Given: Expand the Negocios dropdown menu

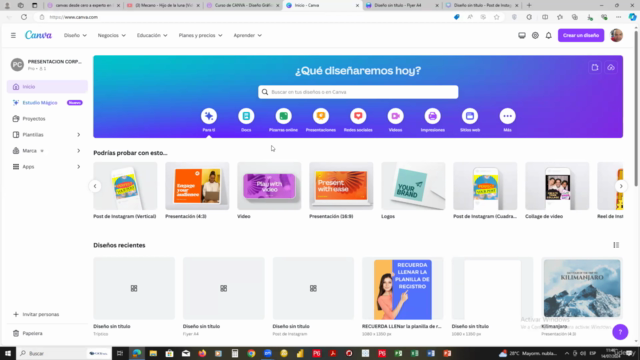Looking at the screenshot, I should (111, 36).
